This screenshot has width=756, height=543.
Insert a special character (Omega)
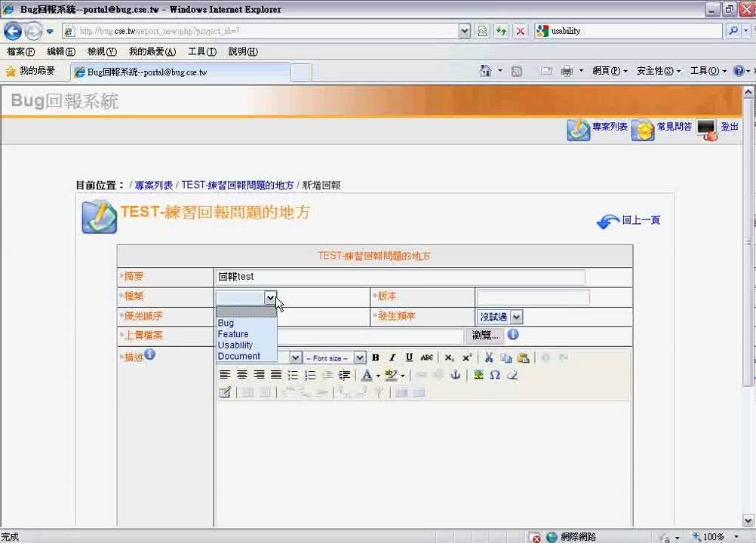(495, 375)
